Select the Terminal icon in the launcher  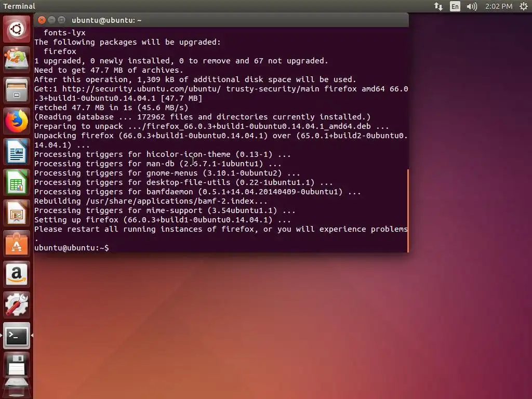[x=17, y=336]
